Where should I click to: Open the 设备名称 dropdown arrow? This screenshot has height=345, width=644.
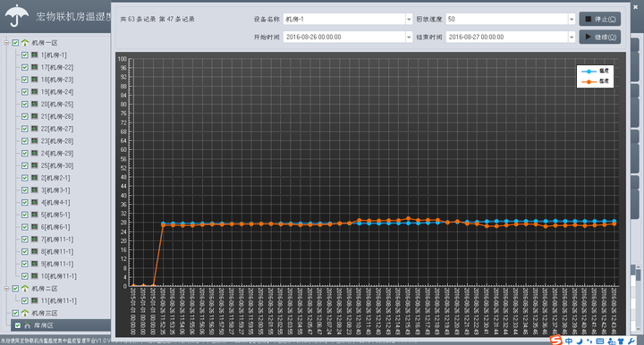(x=409, y=19)
